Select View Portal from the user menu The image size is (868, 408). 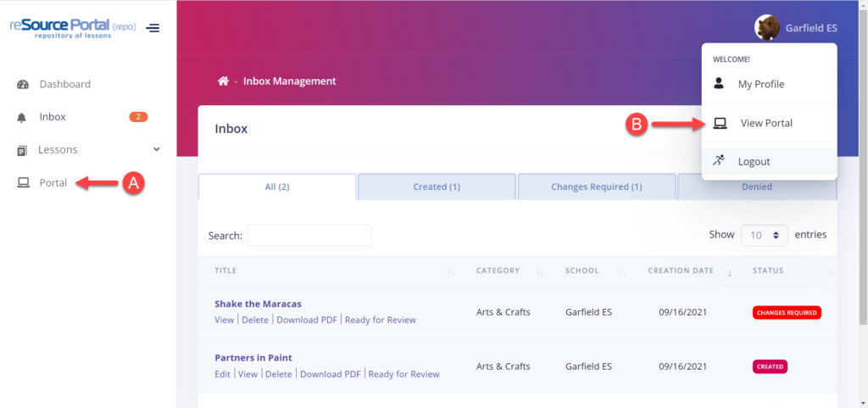[x=766, y=123]
